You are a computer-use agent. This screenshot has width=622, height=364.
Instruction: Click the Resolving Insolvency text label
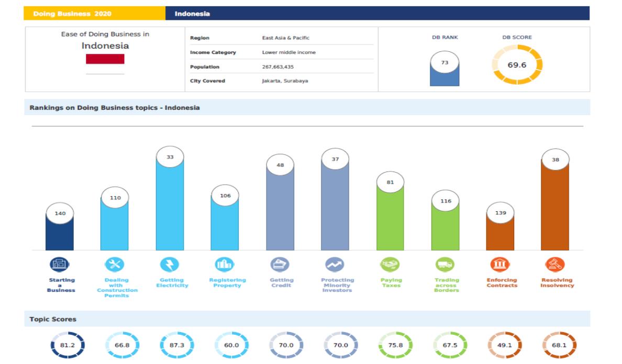pos(556,283)
